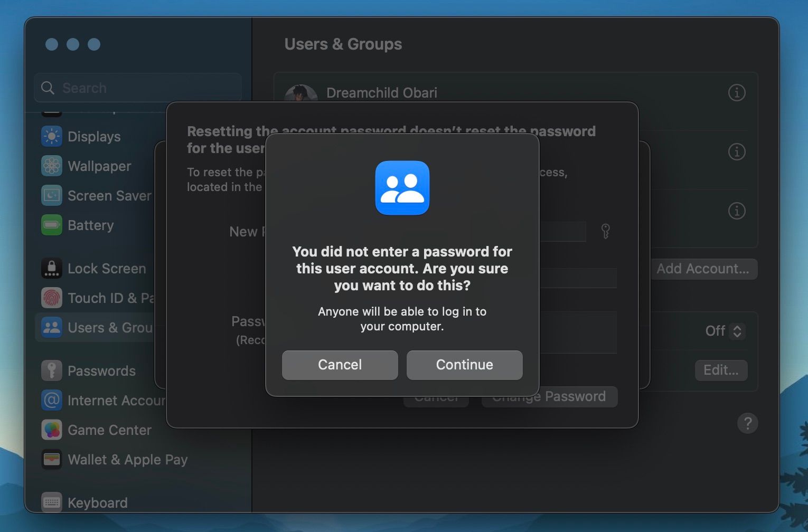This screenshot has width=808, height=532.
Task: Open the second account's info panel
Action: 737,151
